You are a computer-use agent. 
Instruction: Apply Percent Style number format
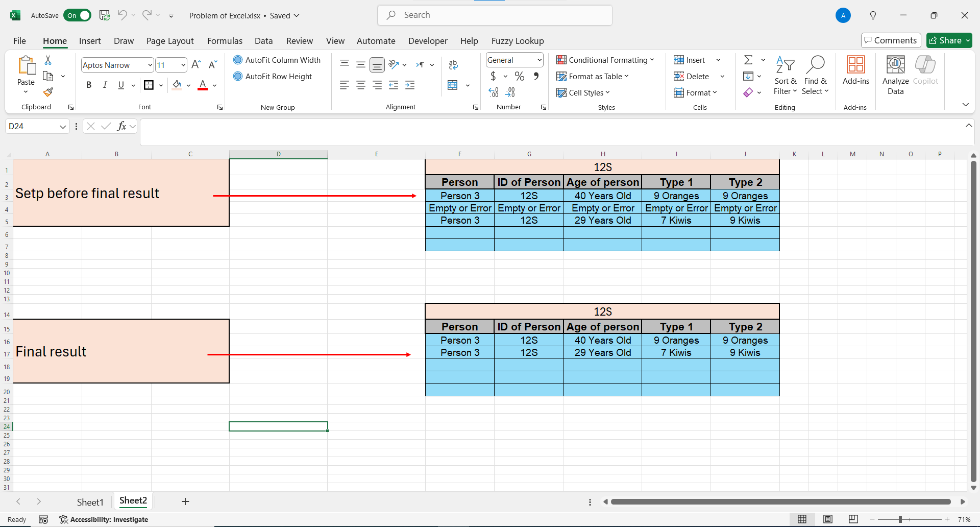coord(520,76)
